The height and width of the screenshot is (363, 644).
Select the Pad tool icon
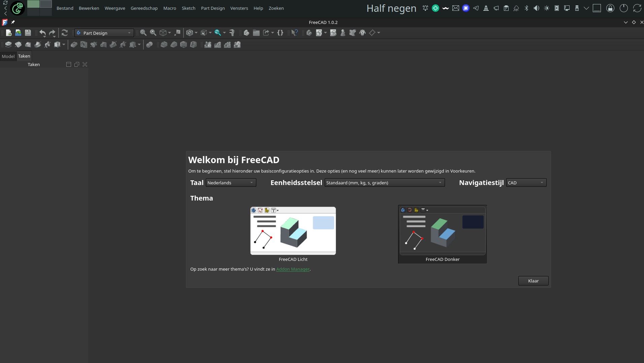pos(8,44)
